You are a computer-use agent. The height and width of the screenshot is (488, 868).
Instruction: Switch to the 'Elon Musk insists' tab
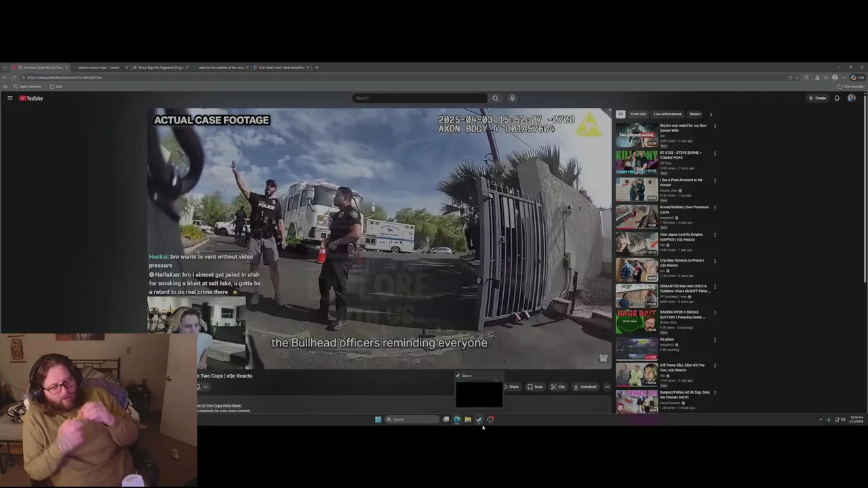[x=281, y=67]
